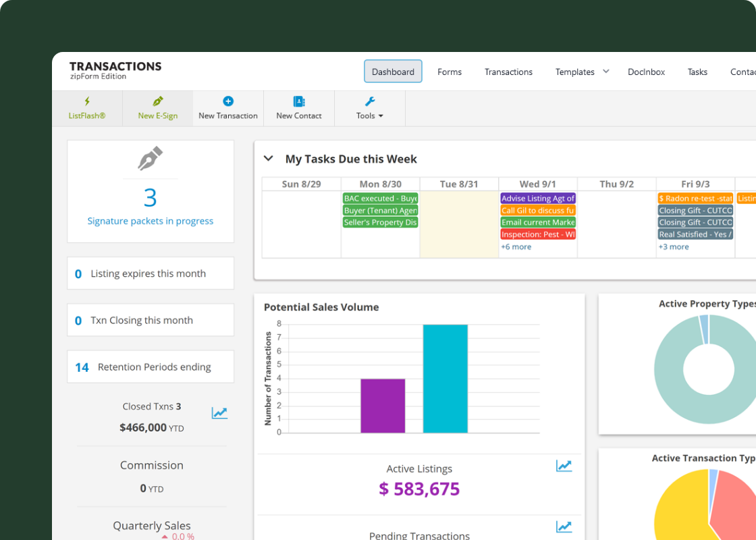Viewport: 756px width, 540px height.
Task: Open the Seller's Property Disclosure task
Action: pyautogui.click(x=380, y=222)
